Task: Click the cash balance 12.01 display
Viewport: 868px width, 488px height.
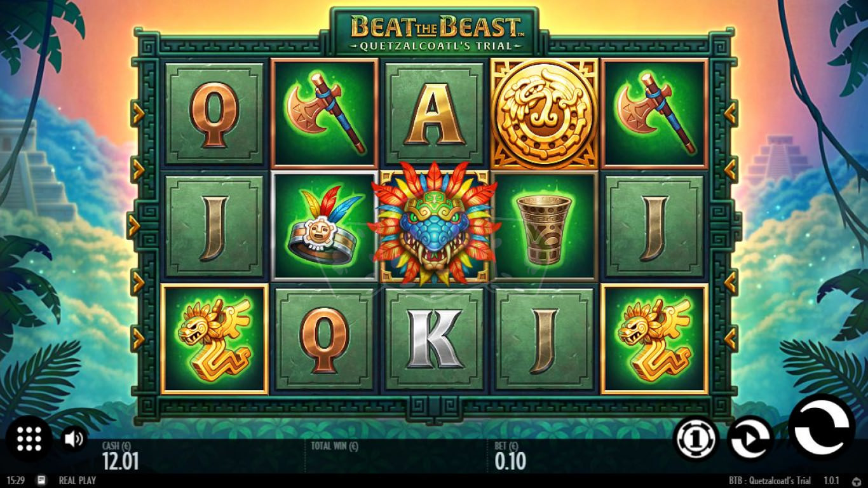Action: (120, 461)
